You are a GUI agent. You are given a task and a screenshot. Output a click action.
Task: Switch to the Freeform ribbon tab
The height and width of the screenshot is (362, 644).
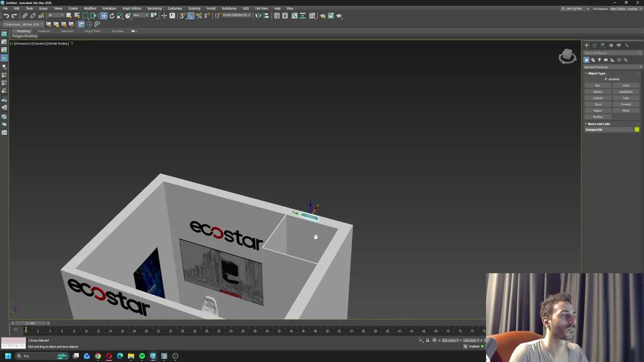[x=44, y=31]
